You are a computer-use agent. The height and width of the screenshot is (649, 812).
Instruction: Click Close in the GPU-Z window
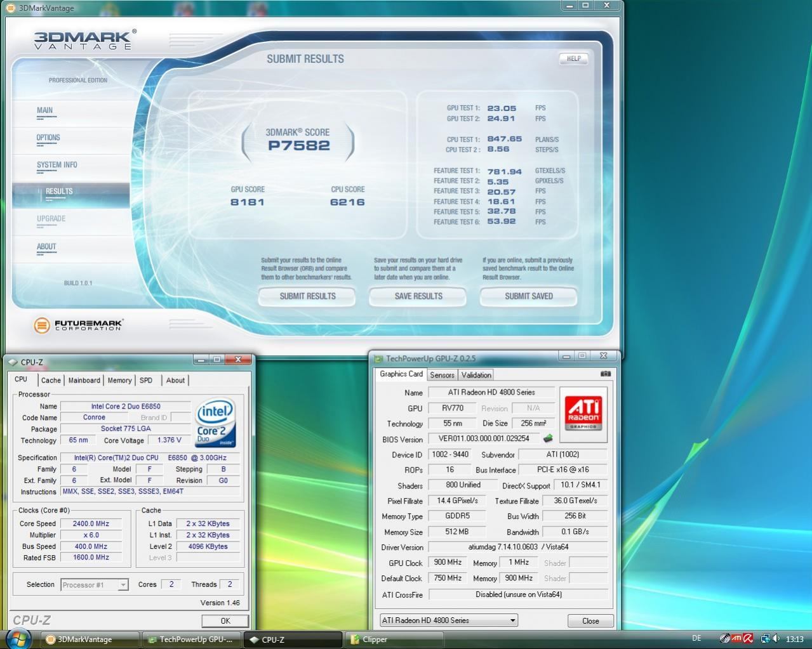pos(590,620)
